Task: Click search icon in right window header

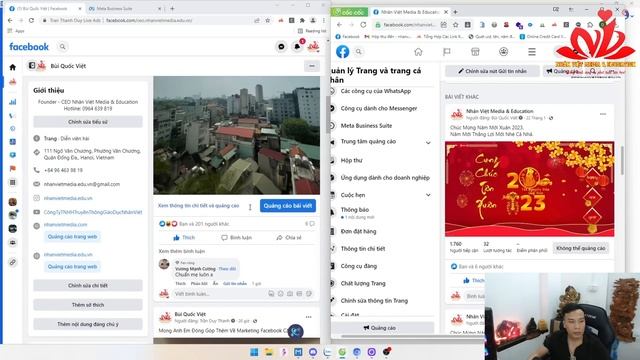Action: (358, 52)
